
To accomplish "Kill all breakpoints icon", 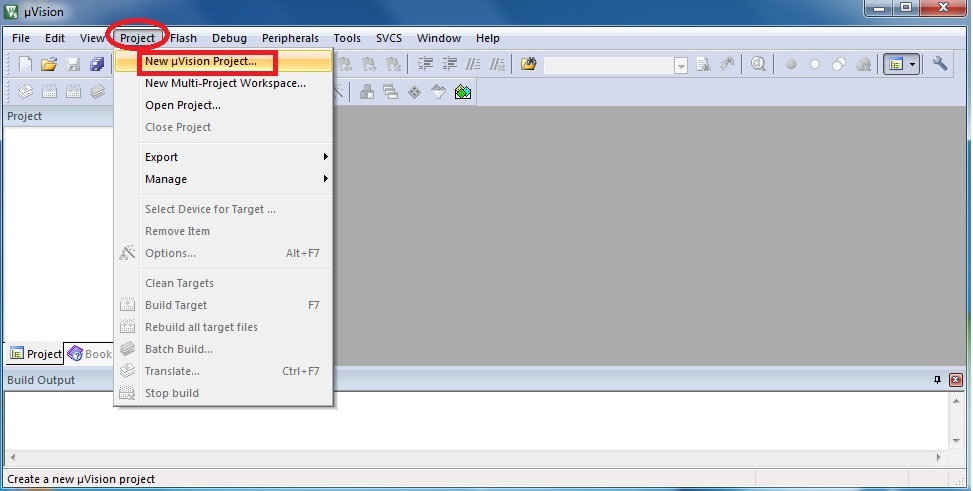I will [x=863, y=64].
